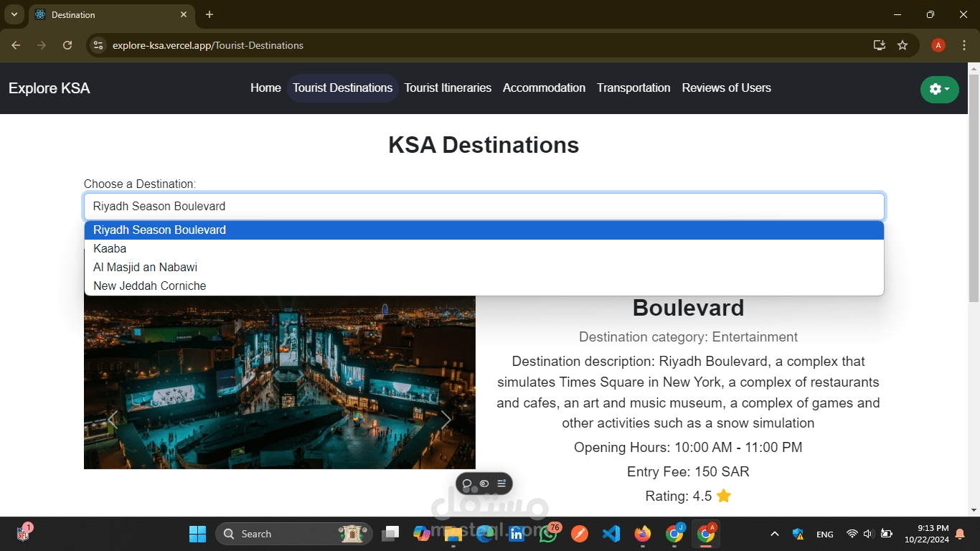
Task: Open the Transportation section
Action: [x=633, y=88]
